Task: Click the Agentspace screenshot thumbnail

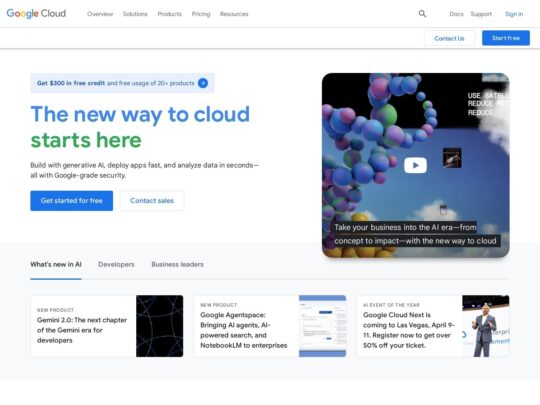Action: click(322, 326)
